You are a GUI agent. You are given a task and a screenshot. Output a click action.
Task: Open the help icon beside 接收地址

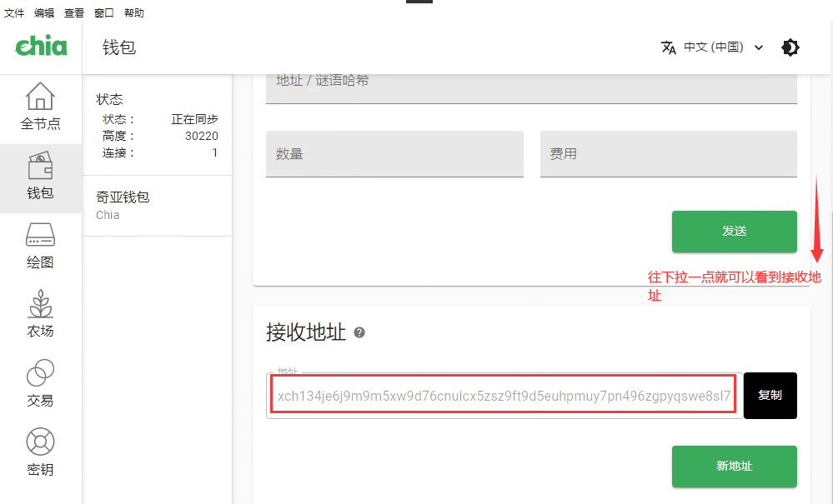coord(361,332)
